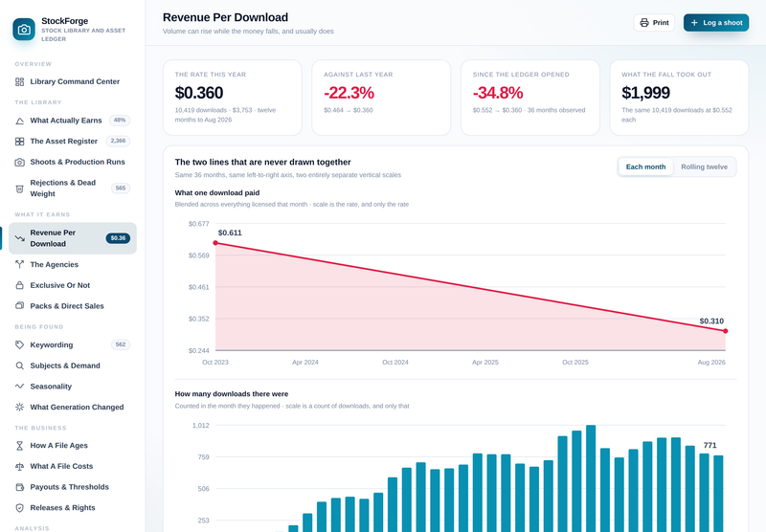Open Releases & Rights link
Viewport: 766px width, 532px height.
coord(73,508)
